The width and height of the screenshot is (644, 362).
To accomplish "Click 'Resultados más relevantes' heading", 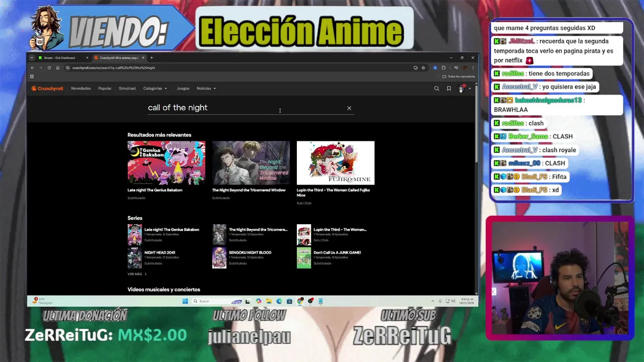I will pos(159,135).
